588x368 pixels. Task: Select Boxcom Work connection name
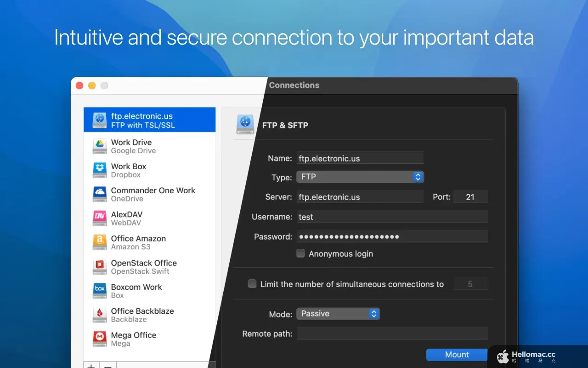coord(136,287)
